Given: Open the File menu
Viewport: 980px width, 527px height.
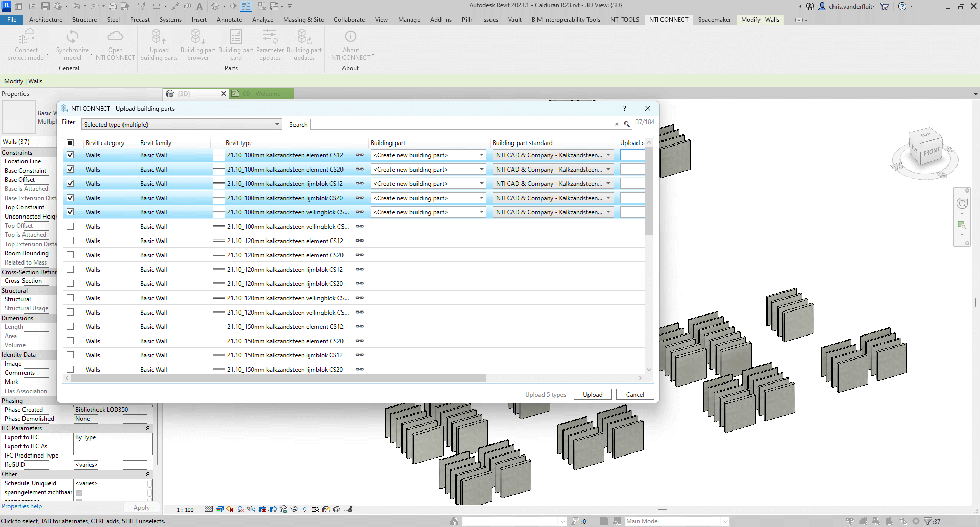Looking at the screenshot, I should [x=12, y=20].
